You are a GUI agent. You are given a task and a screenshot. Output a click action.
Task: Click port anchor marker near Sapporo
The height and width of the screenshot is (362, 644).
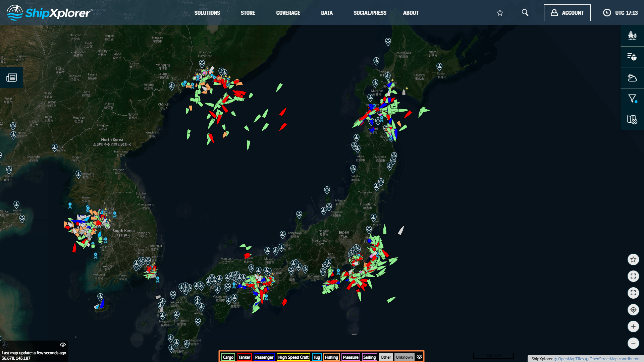click(x=388, y=76)
